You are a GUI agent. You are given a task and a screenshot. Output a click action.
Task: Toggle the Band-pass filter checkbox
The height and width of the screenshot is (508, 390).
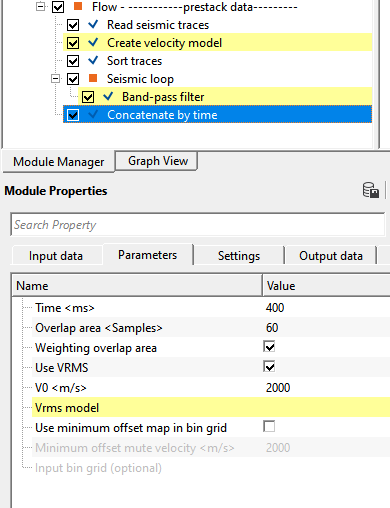(88, 97)
